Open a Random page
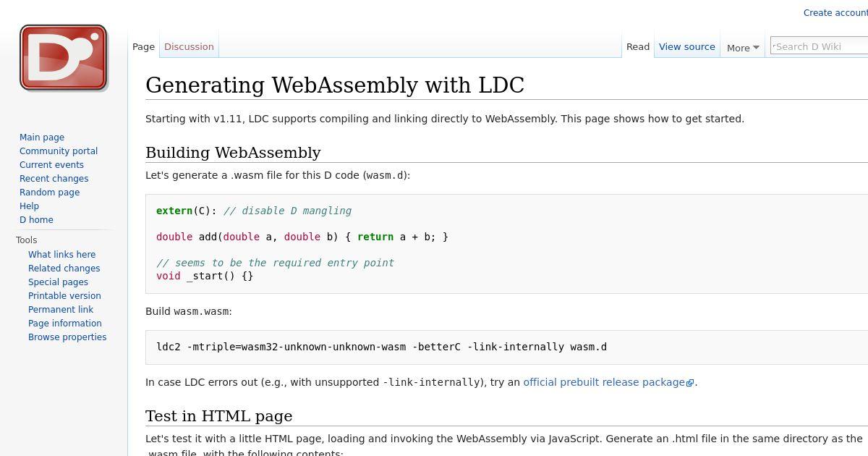Image resolution: width=868 pixels, height=456 pixels. click(50, 192)
